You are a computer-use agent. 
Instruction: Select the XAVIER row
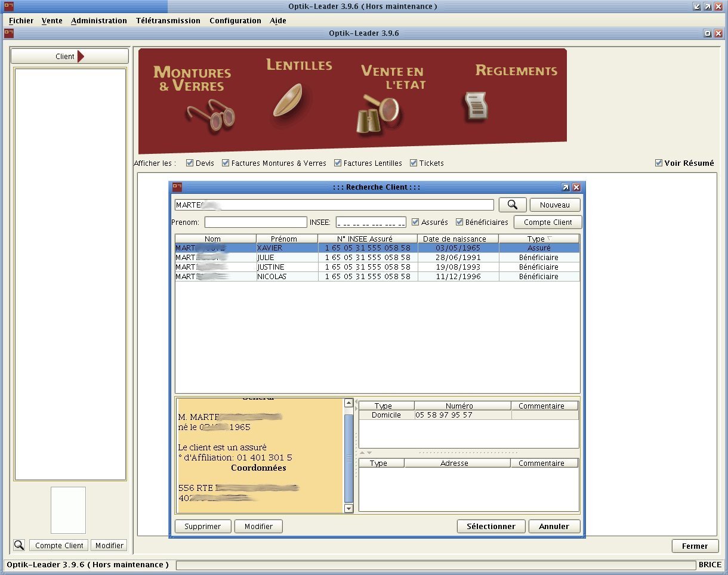click(x=377, y=248)
